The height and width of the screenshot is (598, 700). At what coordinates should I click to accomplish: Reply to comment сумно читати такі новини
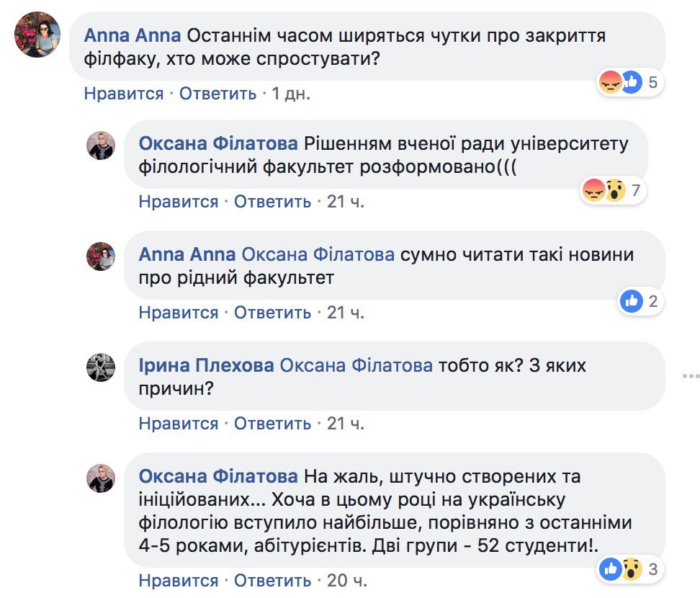(x=272, y=313)
